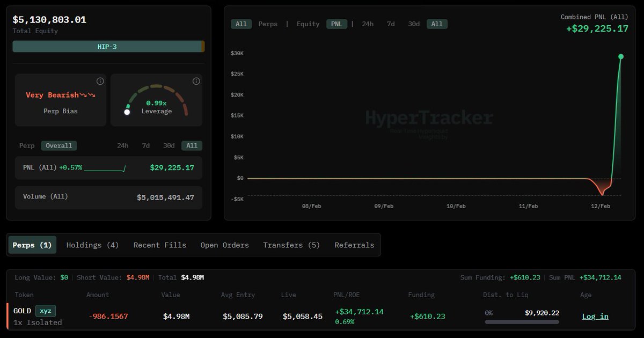Click the Combined PNL +$29,225.17 value
The height and width of the screenshot is (338, 644).
tap(597, 28)
